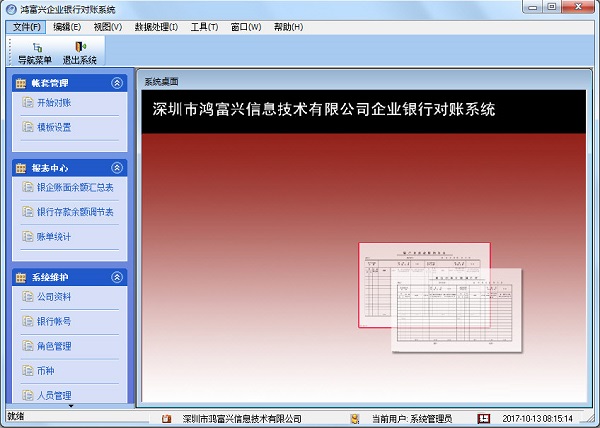Click the document icon beside 模板设置

(x=28, y=127)
